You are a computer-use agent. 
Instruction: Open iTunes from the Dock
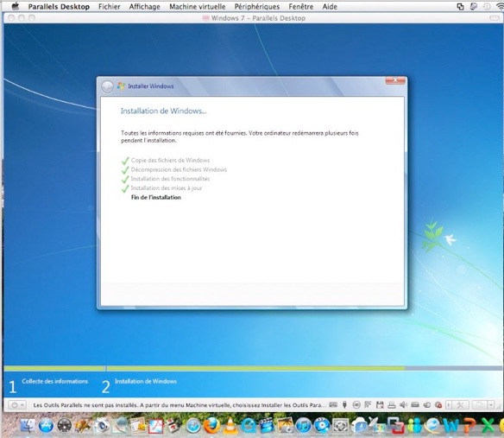pos(304,425)
